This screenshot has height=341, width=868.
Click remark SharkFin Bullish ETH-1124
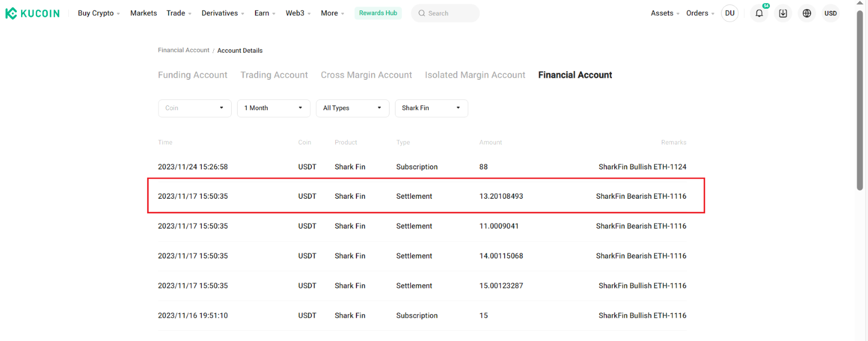tap(642, 167)
